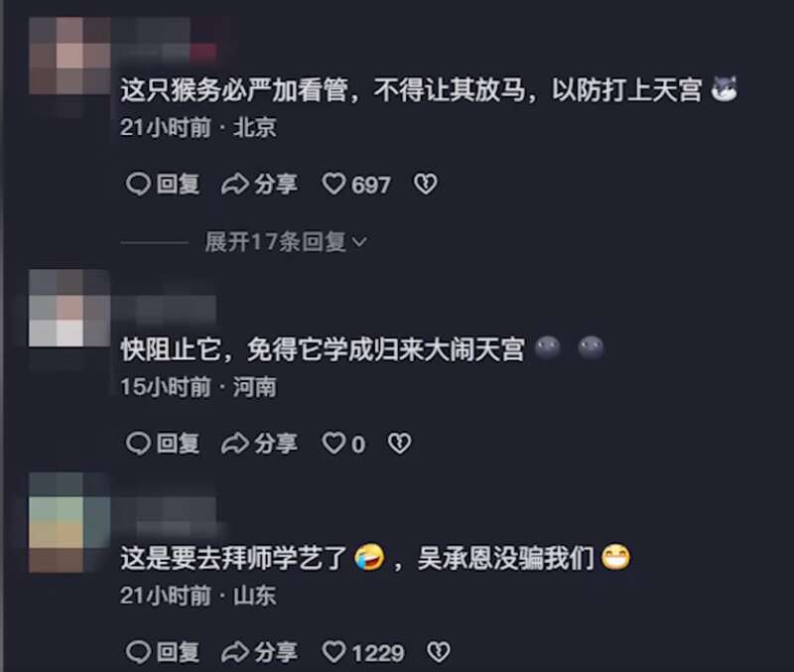
Task: Click broken-heart dislike on Henan comment
Action: (400, 444)
